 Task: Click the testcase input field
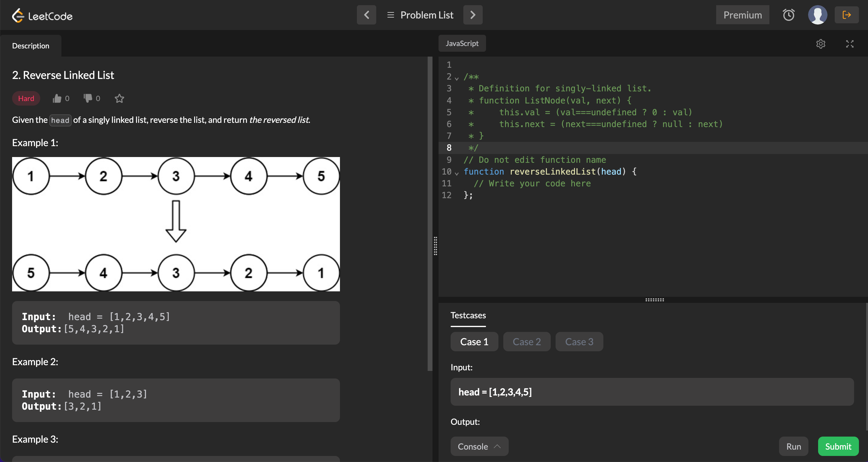pyautogui.click(x=652, y=392)
